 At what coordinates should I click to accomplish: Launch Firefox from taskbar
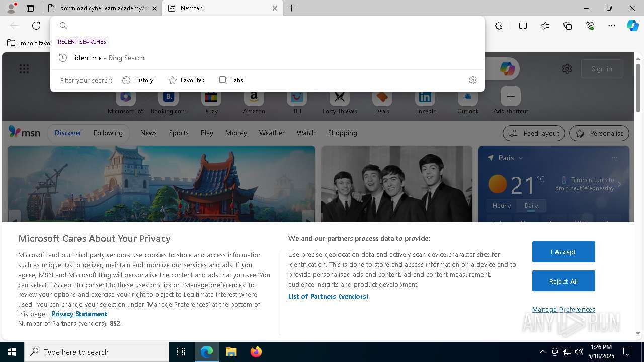[x=256, y=352]
